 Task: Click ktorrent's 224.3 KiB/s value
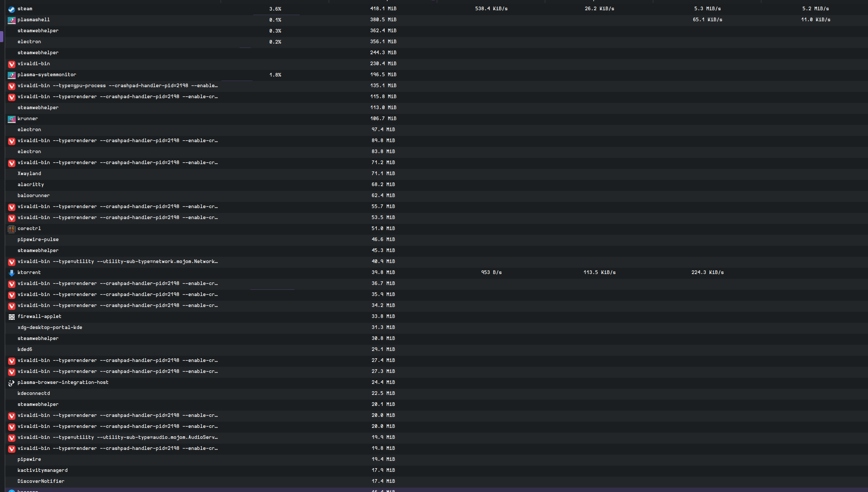click(708, 272)
